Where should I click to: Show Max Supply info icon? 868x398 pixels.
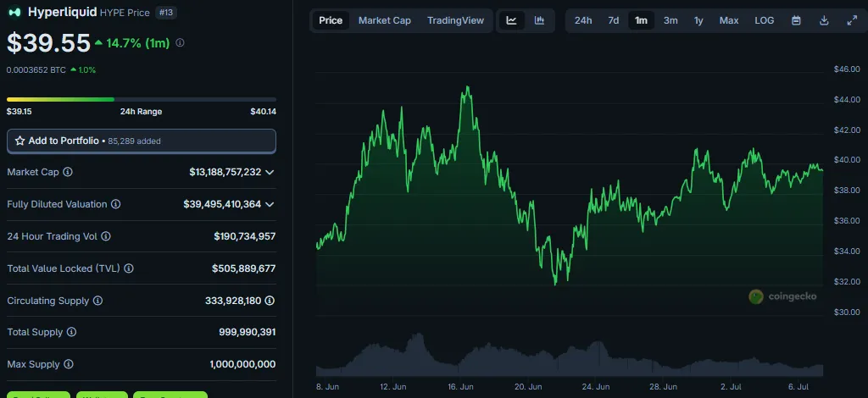tap(68, 364)
